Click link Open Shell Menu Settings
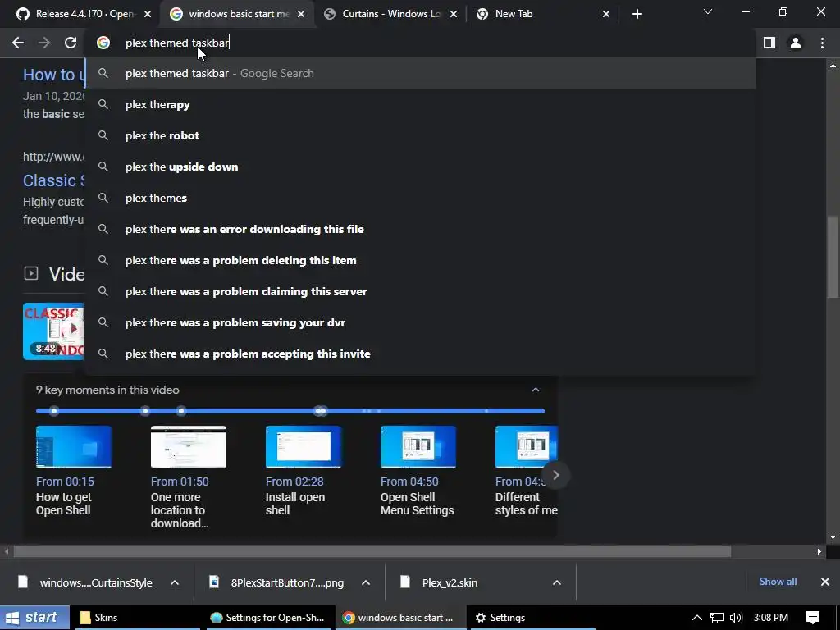Viewport: 840px width, 630px height. tap(417, 504)
